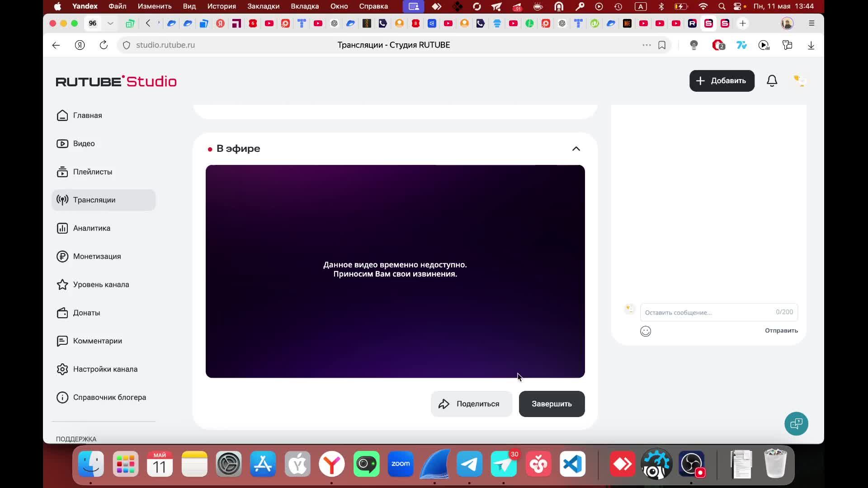Screen dimensions: 868x488
Task: Open the Вкладка menu
Action: [305, 6]
